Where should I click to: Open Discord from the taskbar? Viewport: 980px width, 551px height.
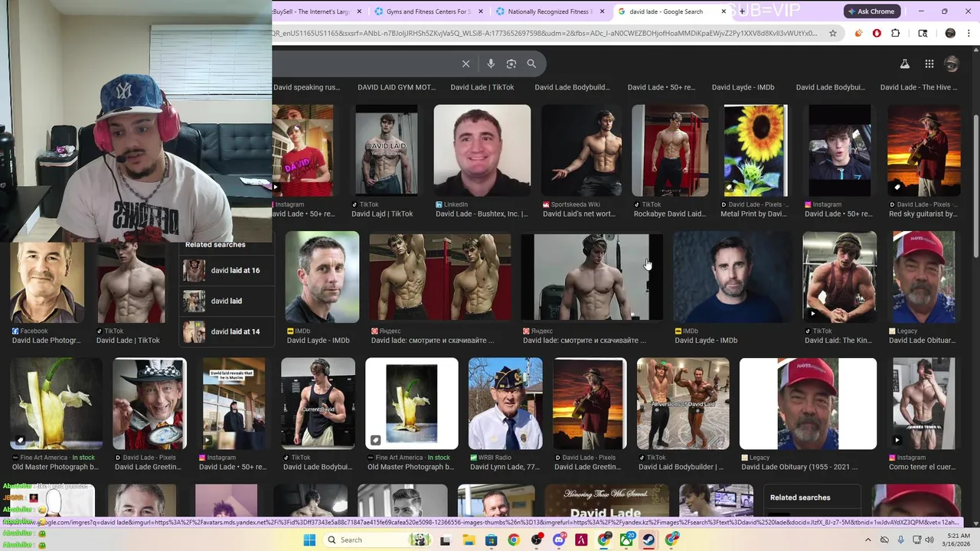pyautogui.click(x=559, y=540)
